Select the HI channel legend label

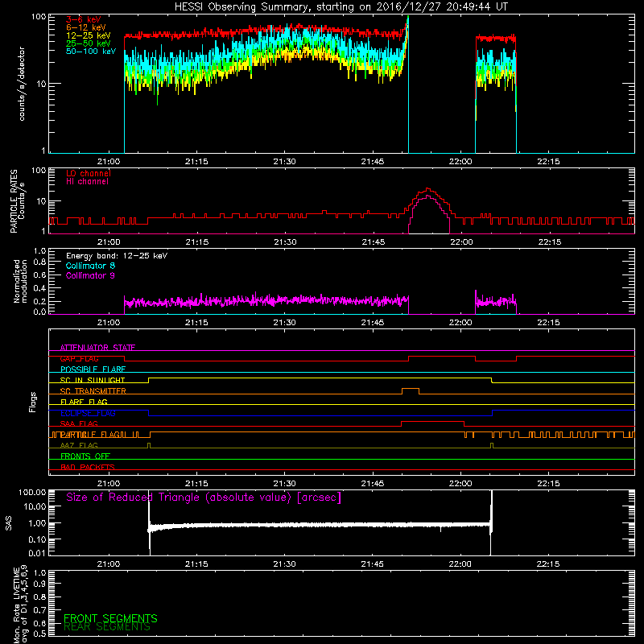pos(87,182)
